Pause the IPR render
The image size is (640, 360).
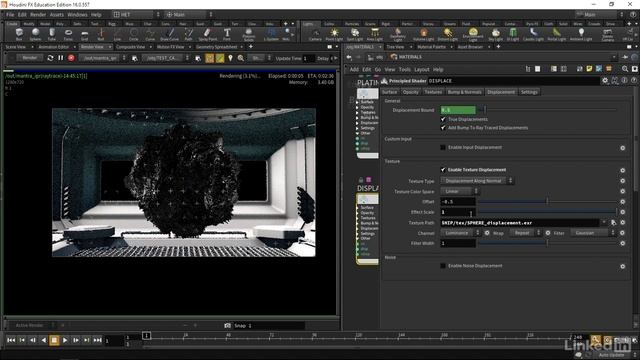pyautogui.click(x=60, y=58)
